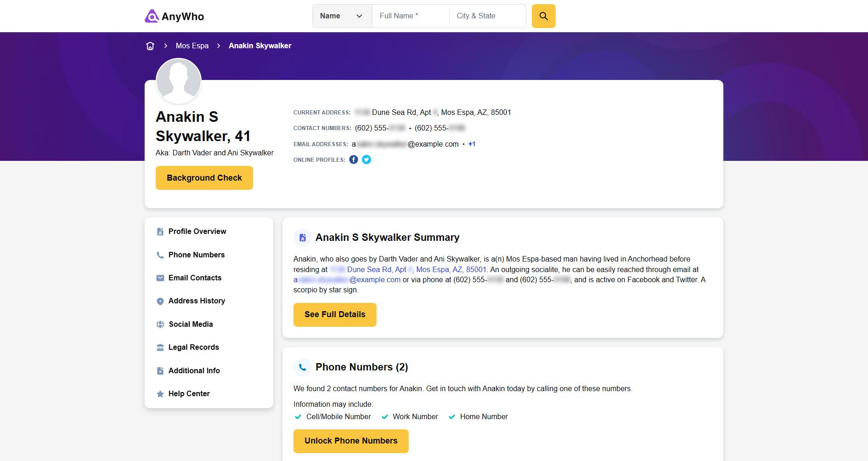
Task: Click the Address History pin icon
Action: coord(160,302)
